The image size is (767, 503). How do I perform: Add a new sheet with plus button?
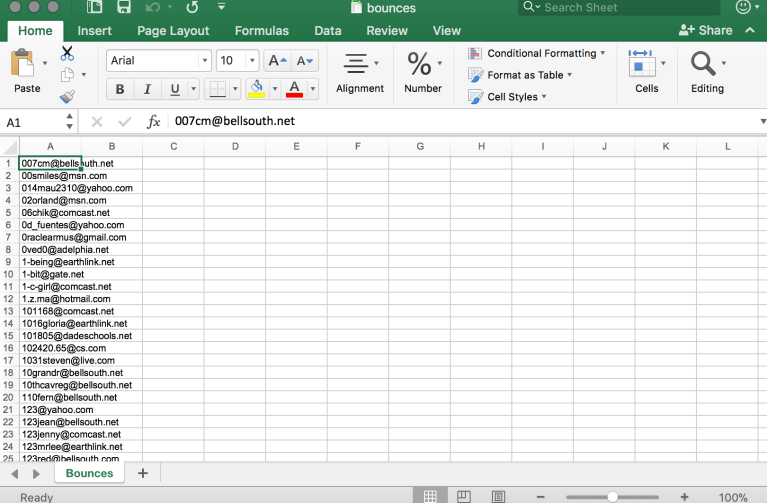(x=142, y=473)
